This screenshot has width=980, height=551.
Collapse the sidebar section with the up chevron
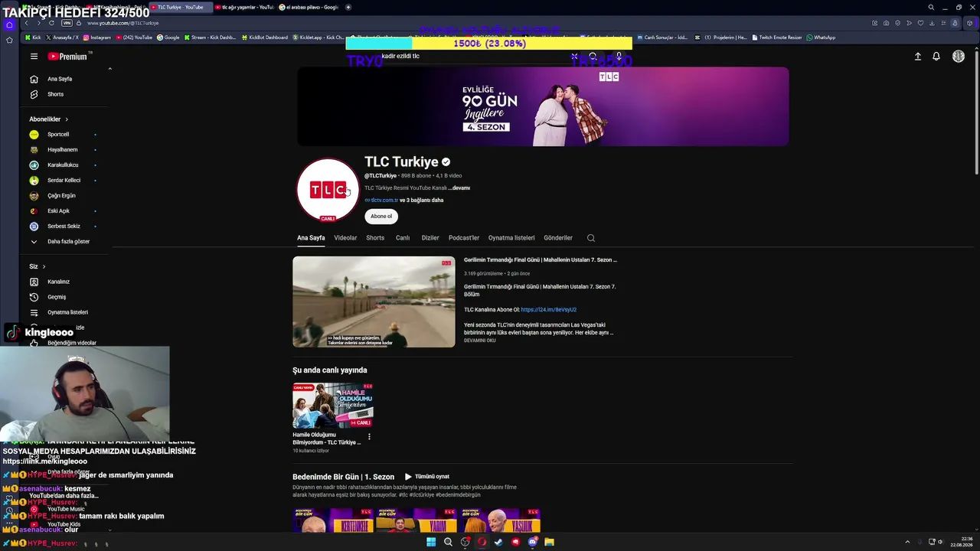pos(109,70)
